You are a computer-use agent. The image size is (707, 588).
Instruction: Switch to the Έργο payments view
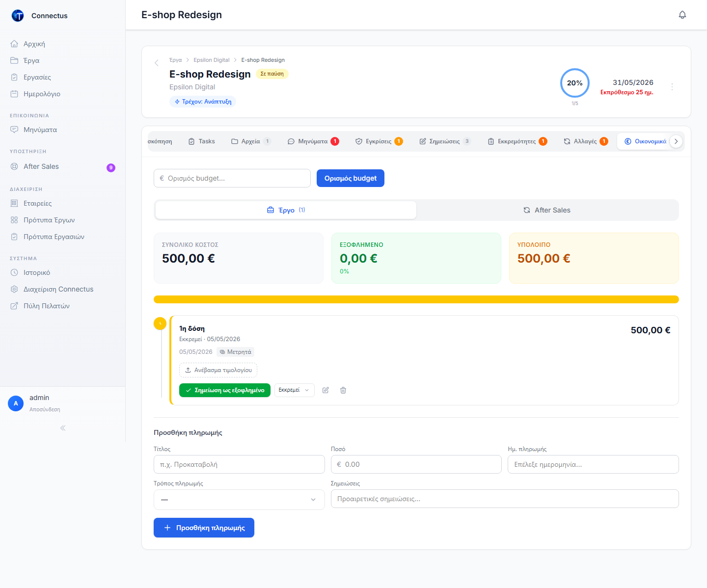click(x=286, y=210)
